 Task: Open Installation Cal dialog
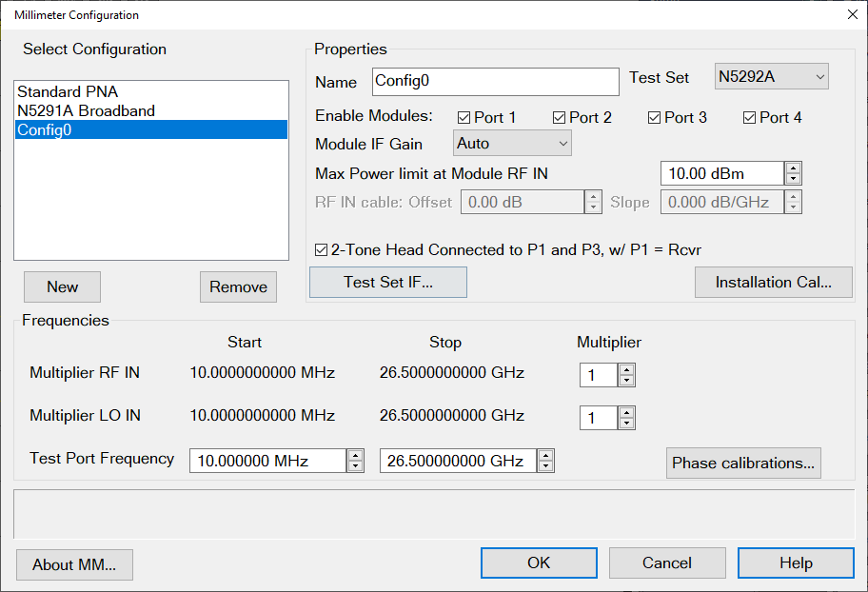click(773, 283)
